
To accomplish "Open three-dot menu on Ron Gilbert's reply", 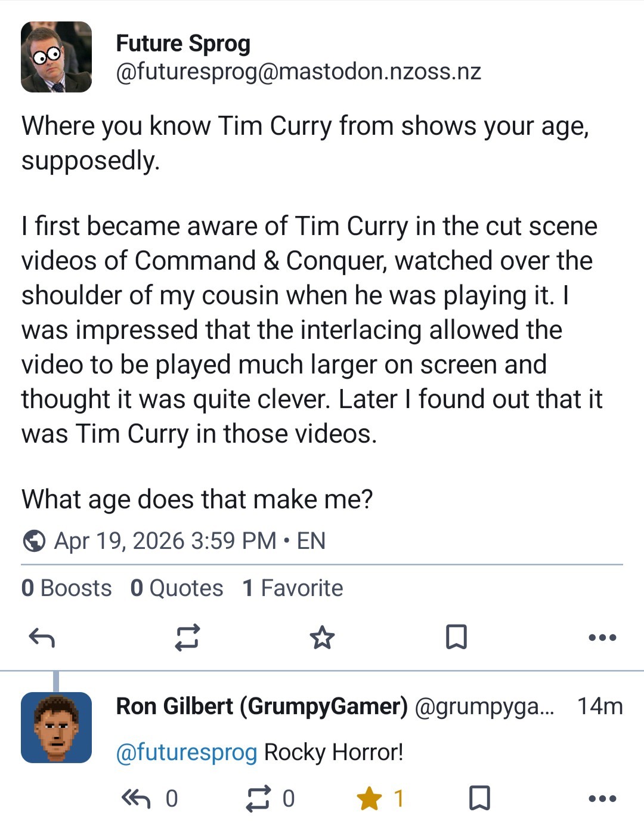I will 602,798.
